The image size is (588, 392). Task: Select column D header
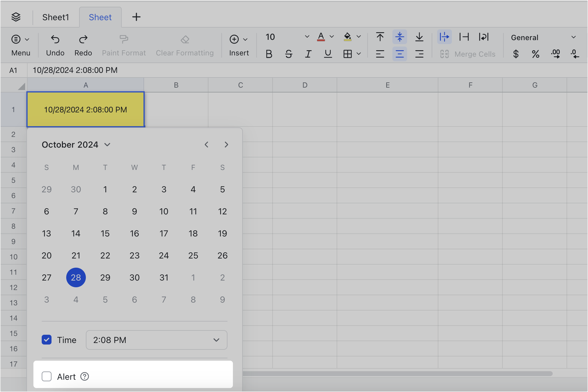(305, 85)
